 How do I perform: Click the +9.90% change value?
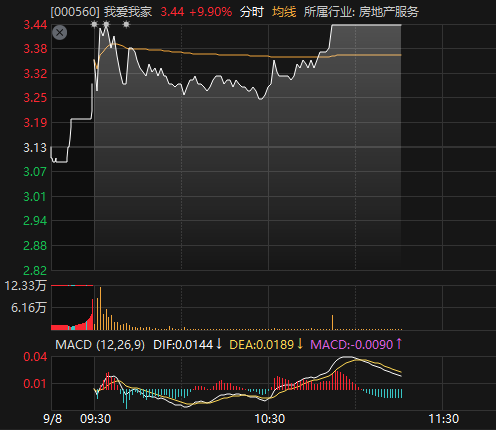[211, 12]
